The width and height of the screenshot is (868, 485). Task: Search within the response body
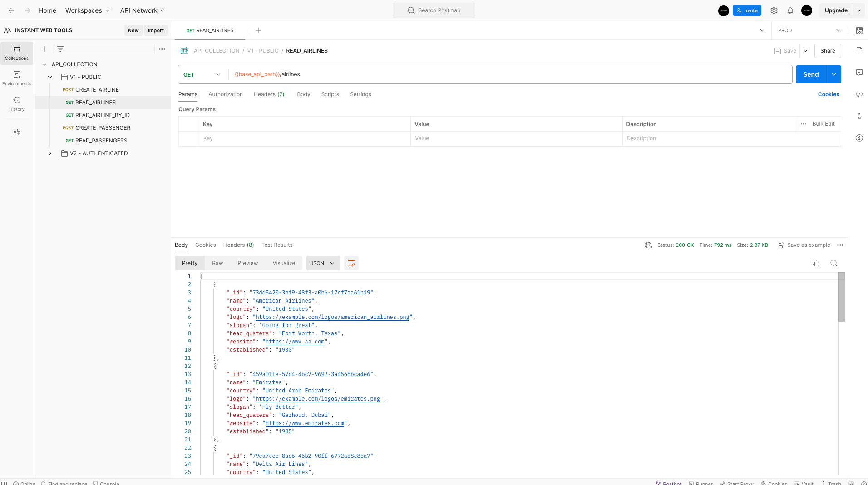click(834, 263)
